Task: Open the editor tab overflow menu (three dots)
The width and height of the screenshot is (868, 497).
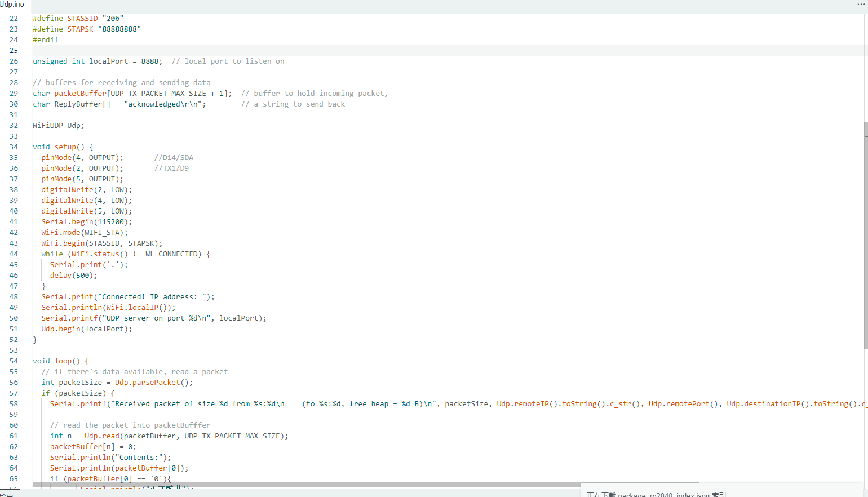Action: (861, 4)
